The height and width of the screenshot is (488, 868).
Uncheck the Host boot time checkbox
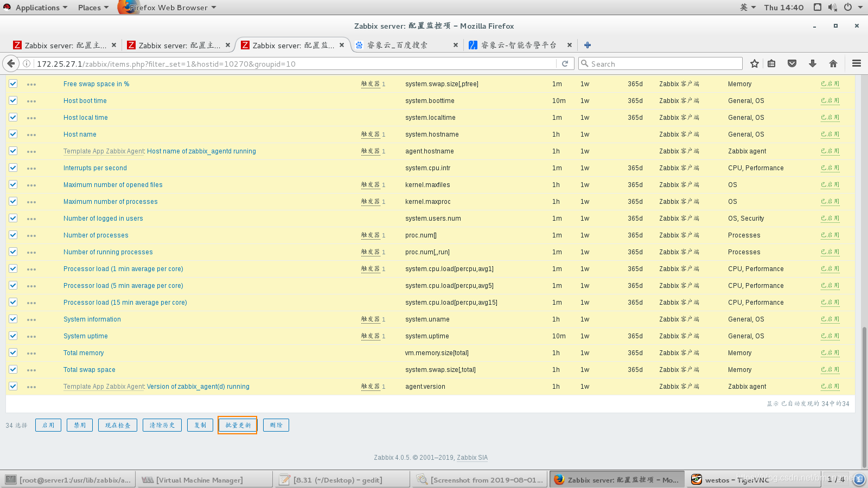pos(13,100)
